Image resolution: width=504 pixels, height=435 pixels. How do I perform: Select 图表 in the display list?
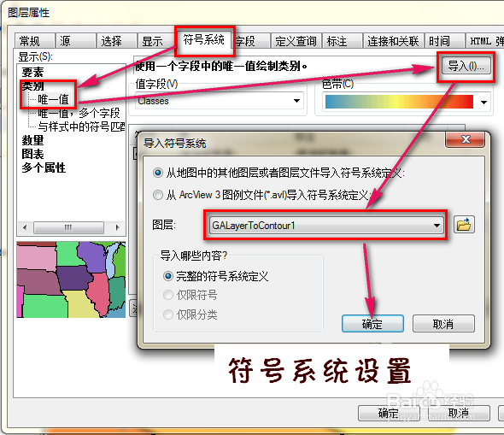[x=32, y=154]
